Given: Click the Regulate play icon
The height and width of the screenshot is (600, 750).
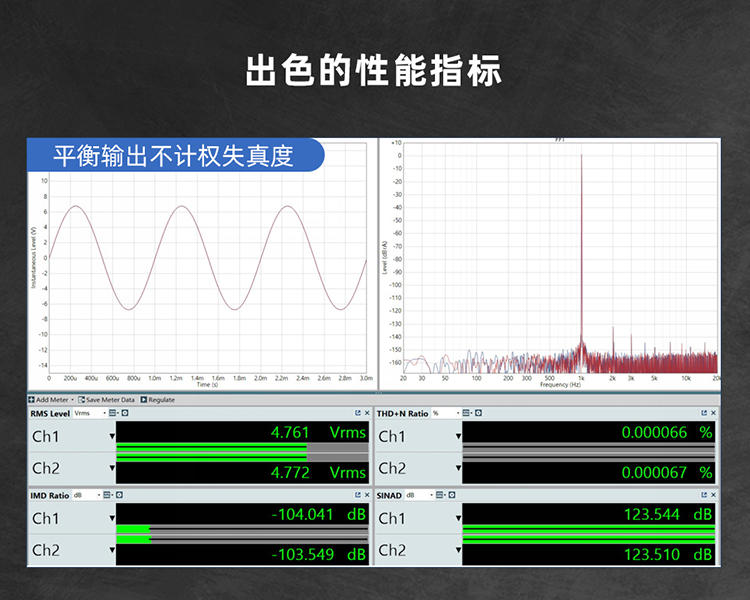Looking at the screenshot, I should pyautogui.click(x=143, y=400).
